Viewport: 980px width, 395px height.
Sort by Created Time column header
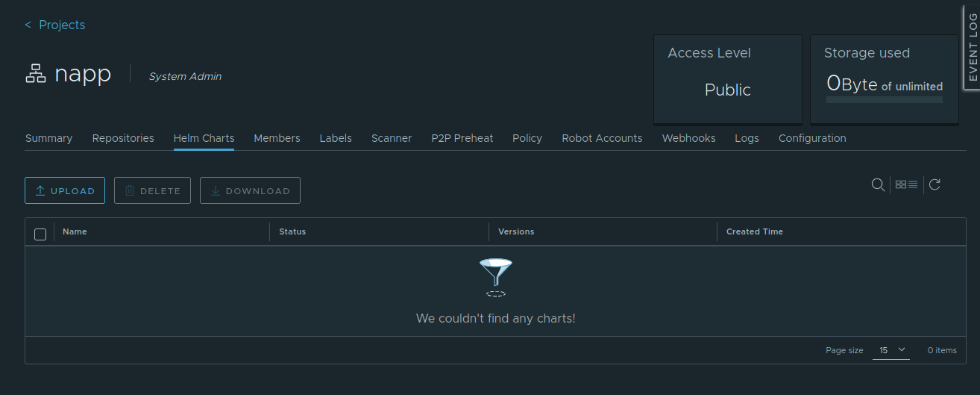coord(755,231)
